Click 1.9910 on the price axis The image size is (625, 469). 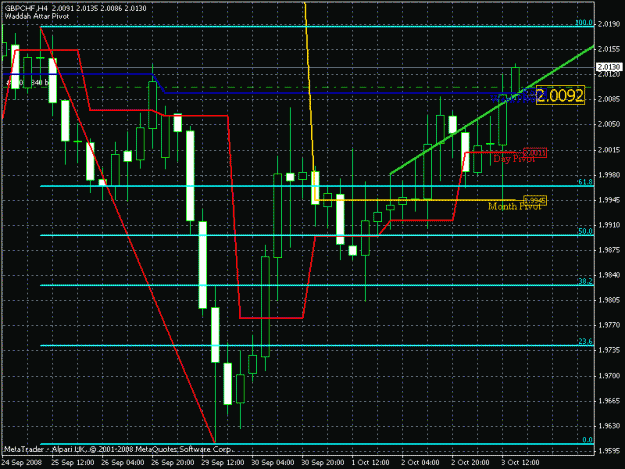(x=609, y=225)
